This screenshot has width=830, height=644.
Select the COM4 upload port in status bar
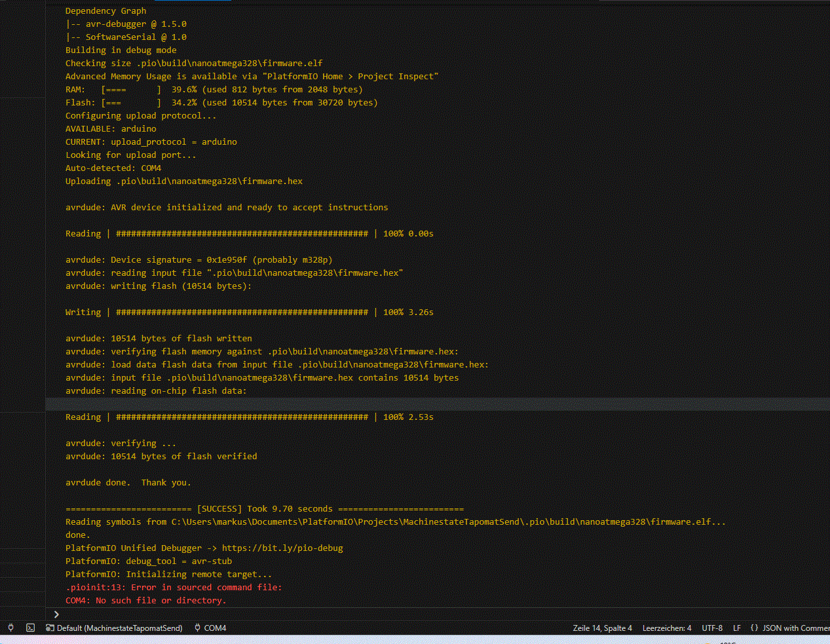[210, 628]
